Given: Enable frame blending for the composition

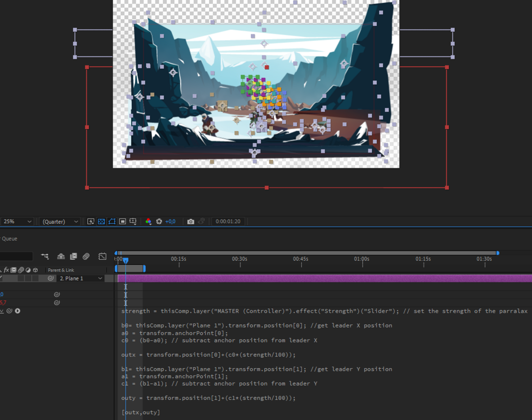Looking at the screenshot, I should pos(73,256).
